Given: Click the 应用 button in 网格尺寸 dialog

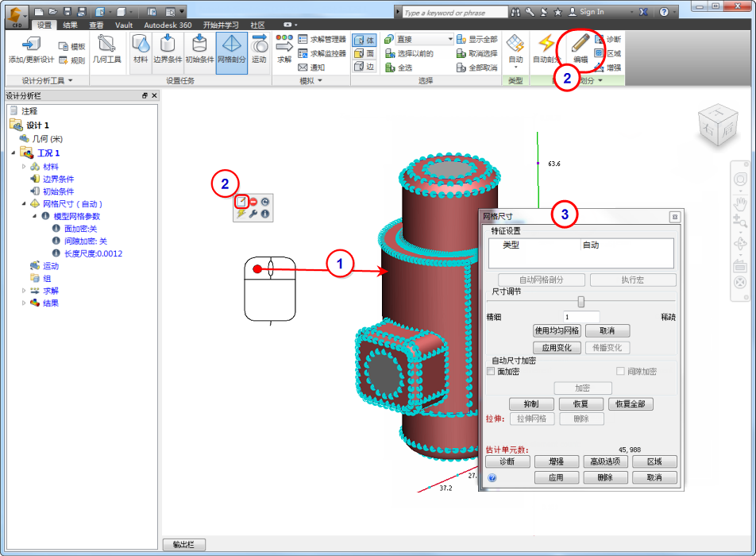Looking at the screenshot, I should tap(557, 478).
